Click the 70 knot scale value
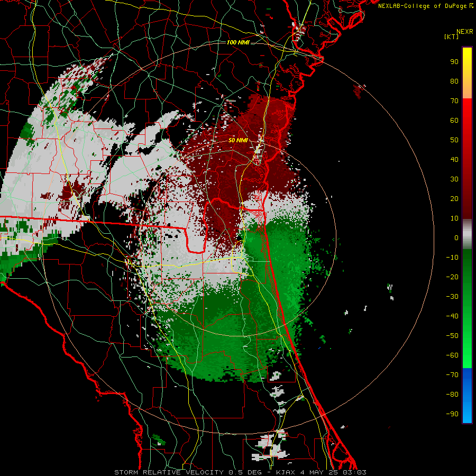476x476 pixels. coord(454,101)
